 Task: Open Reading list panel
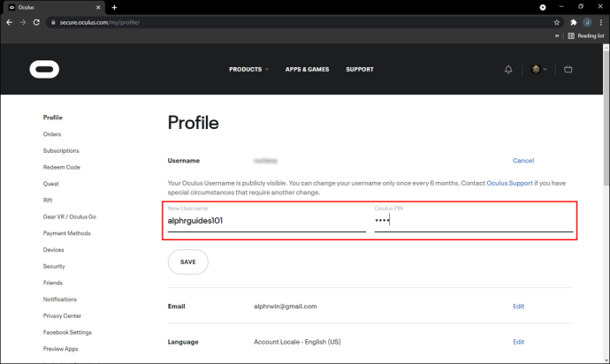[x=586, y=35]
